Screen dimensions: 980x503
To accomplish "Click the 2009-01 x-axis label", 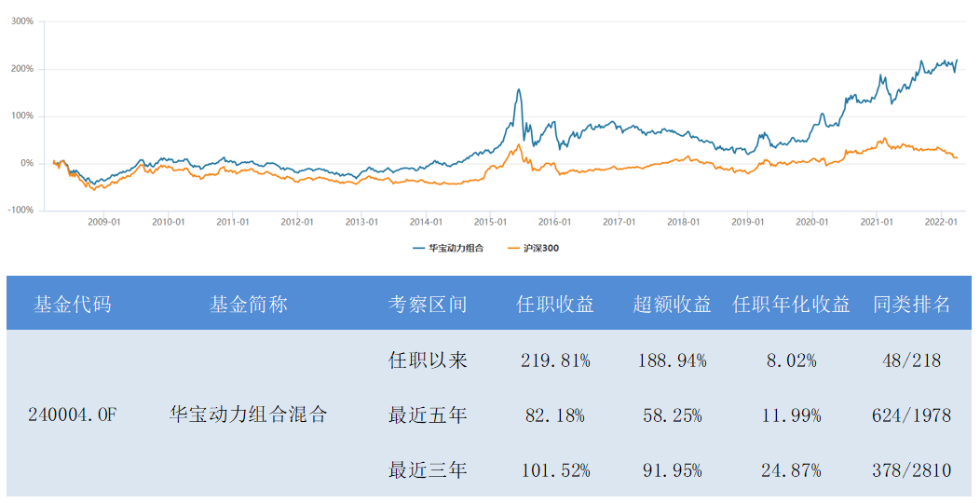I will [103, 222].
